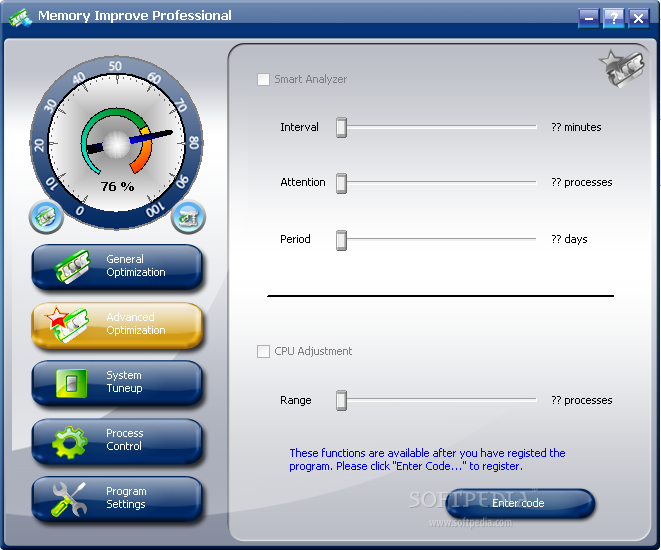
Task: Click the blue registration notice text
Action: 427,459
